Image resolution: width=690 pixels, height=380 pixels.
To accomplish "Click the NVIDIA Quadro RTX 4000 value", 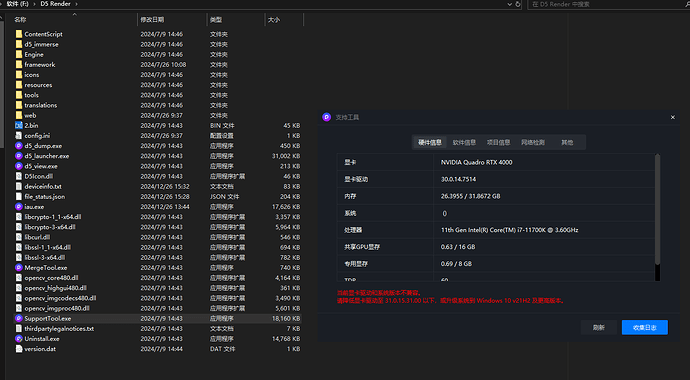I will coord(477,162).
